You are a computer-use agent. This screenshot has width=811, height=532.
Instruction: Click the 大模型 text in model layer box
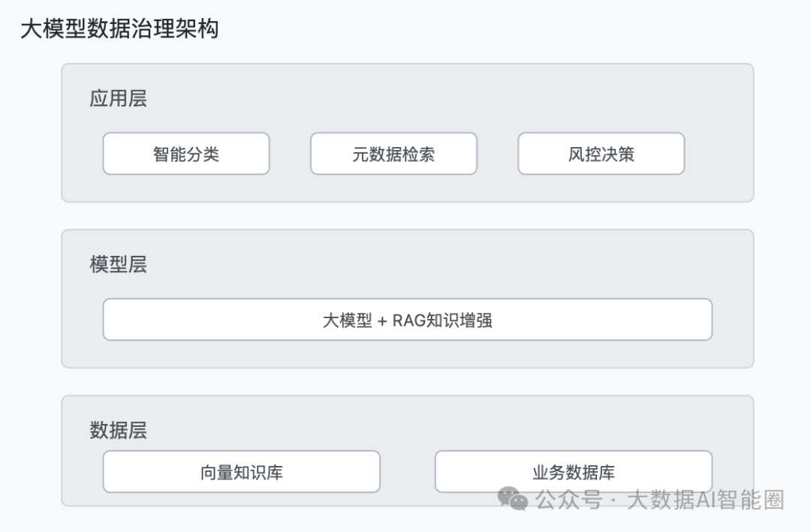click(x=348, y=320)
